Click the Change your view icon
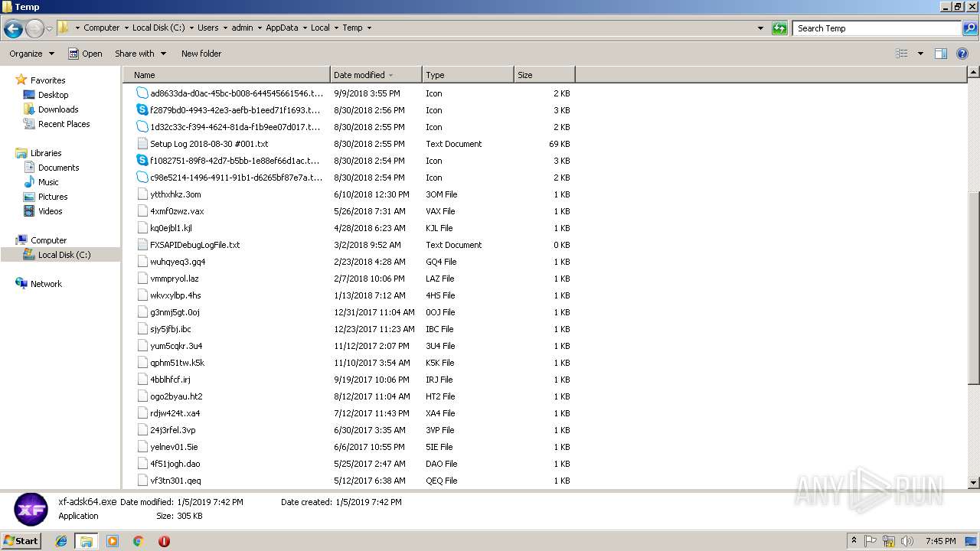Screen dimensions: 980x551 [902, 54]
